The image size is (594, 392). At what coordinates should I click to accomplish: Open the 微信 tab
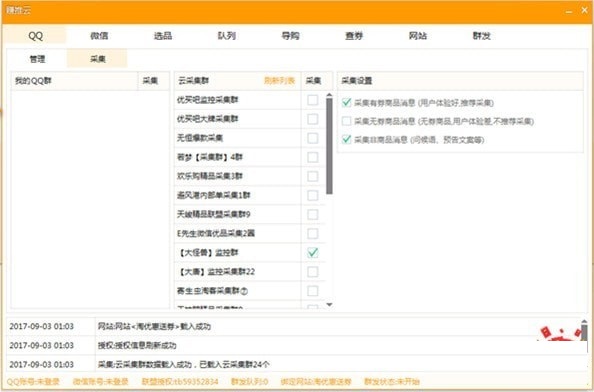[x=99, y=36]
